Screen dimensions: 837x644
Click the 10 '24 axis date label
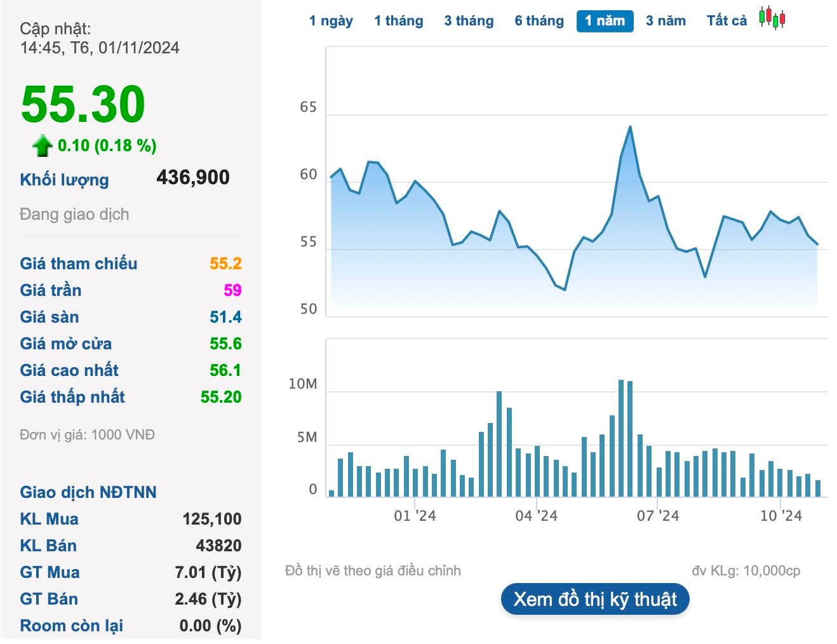[x=780, y=516]
